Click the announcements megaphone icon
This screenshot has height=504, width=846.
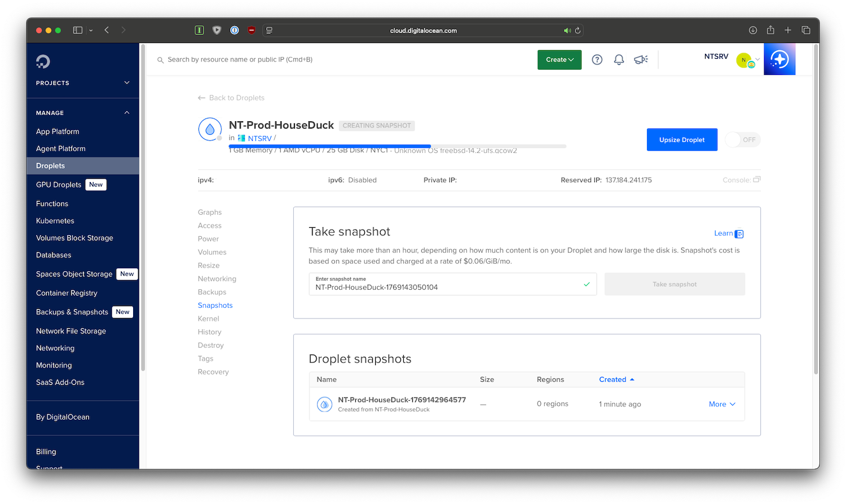click(x=641, y=60)
